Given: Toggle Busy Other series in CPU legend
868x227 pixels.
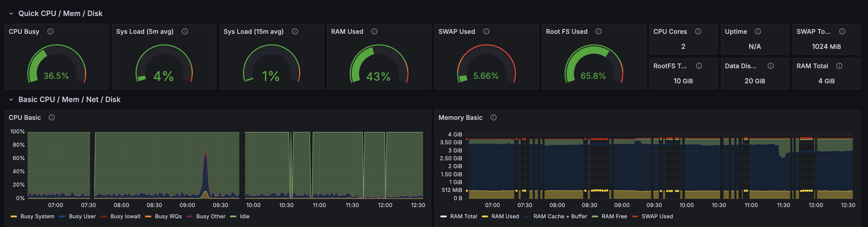Looking at the screenshot, I should (211, 216).
